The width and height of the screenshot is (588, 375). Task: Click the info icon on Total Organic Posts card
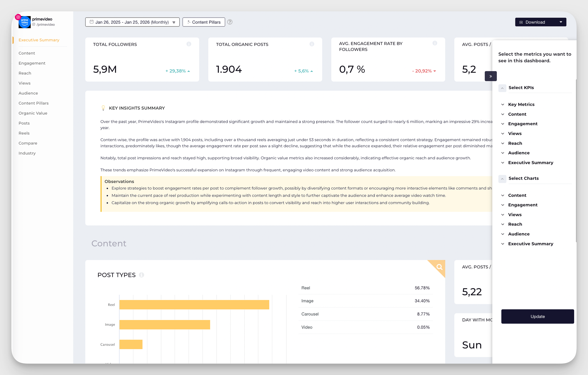point(312,44)
